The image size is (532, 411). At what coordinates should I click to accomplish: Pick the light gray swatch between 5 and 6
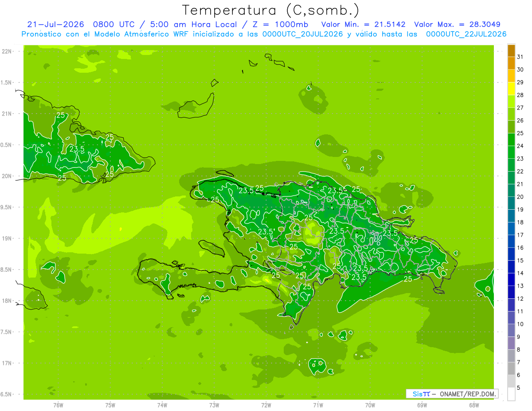tap(511, 381)
